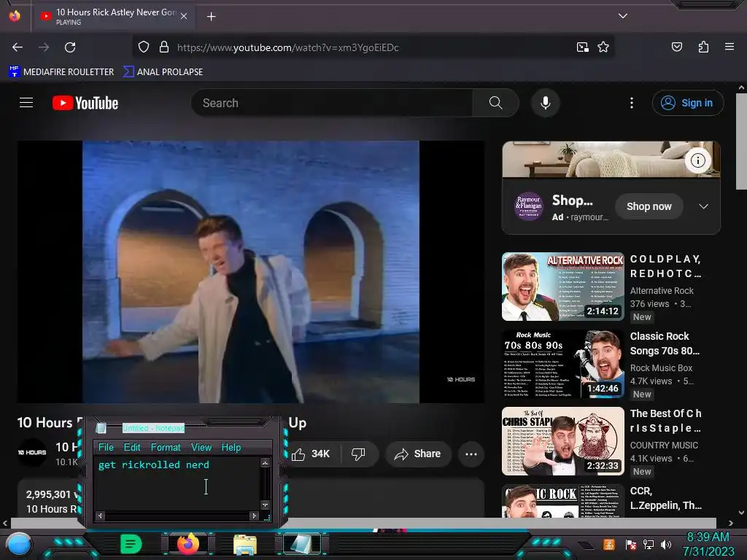Open the Action Center flag tray icon
Viewport: 747px width, 560px height.
click(631, 544)
